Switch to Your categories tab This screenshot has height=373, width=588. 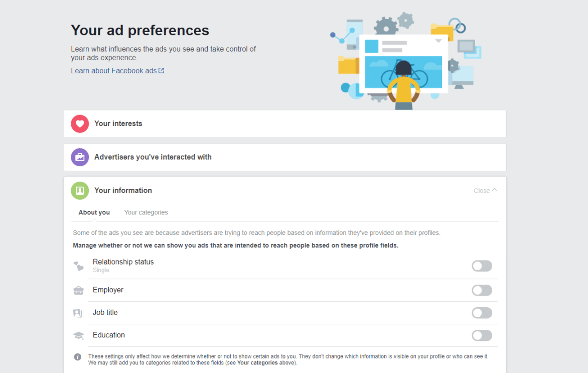[x=146, y=212]
